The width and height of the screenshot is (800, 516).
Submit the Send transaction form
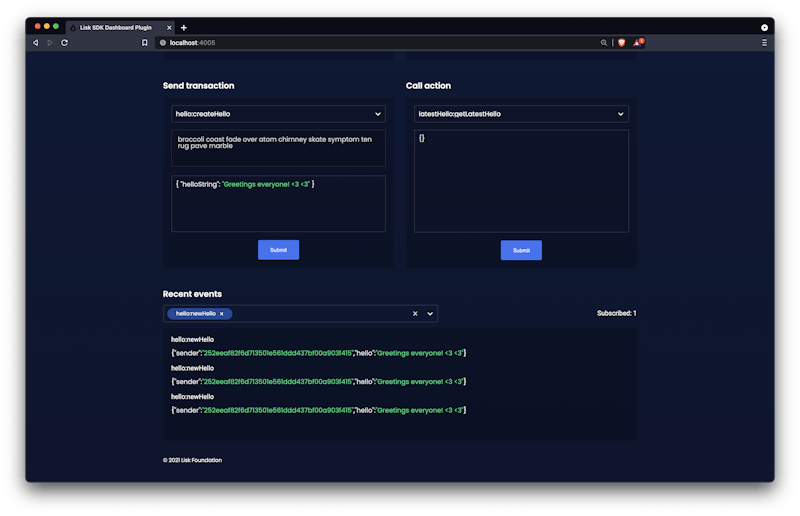[x=278, y=250]
